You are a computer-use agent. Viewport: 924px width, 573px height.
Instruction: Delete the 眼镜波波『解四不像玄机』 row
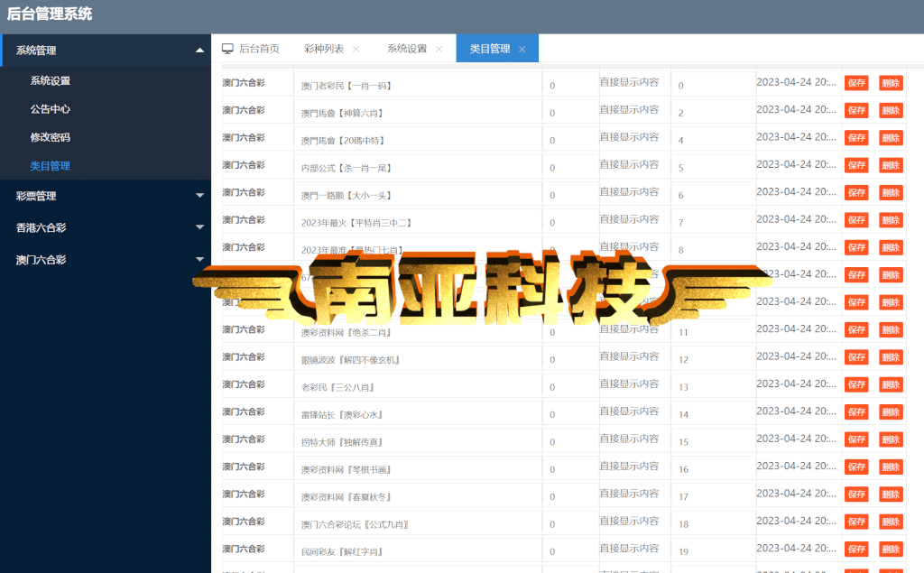point(891,357)
